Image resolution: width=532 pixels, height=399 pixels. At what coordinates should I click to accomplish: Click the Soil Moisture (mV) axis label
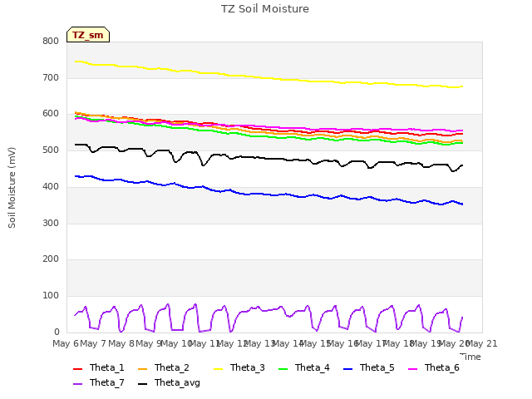click(x=12, y=188)
